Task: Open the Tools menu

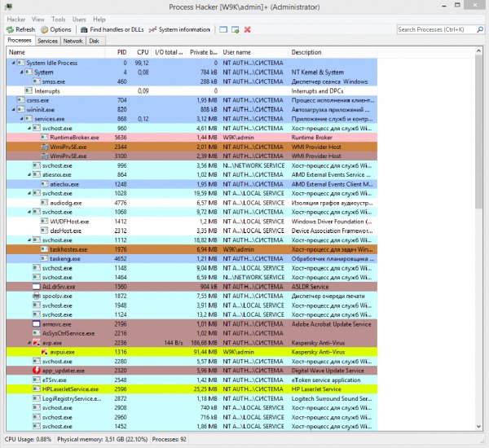Action: [x=59, y=20]
